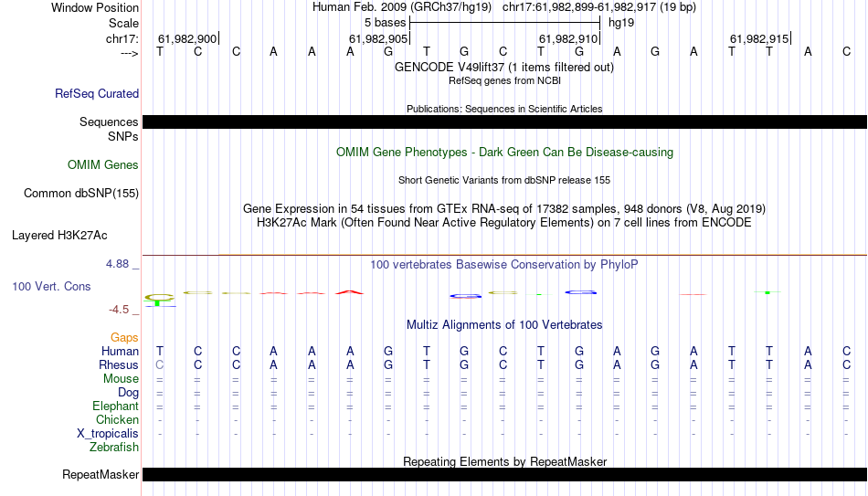Select the Elephant species label
868x496 pixels.
pyautogui.click(x=115, y=406)
